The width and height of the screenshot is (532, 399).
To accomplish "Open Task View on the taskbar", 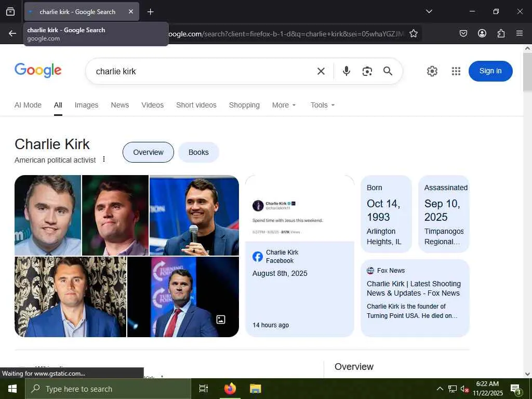I will click(x=204, y=389).
